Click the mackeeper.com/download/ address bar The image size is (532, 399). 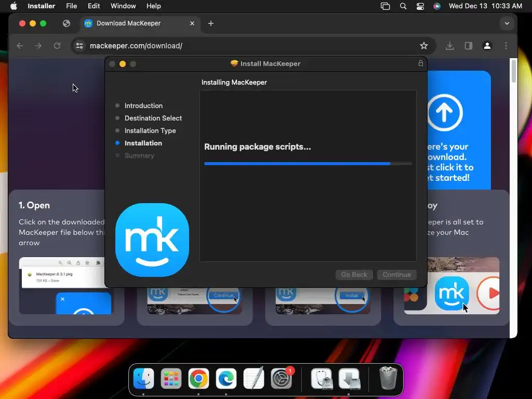[x=253, y=46]
